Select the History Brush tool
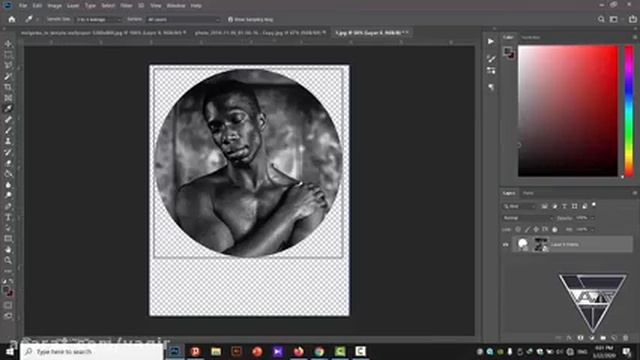 click(8, 152)
